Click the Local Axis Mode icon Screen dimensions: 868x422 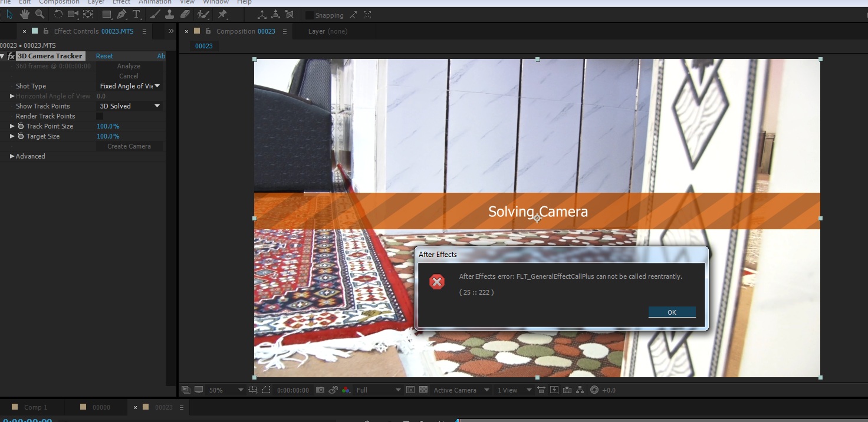[x=262, y=14]
